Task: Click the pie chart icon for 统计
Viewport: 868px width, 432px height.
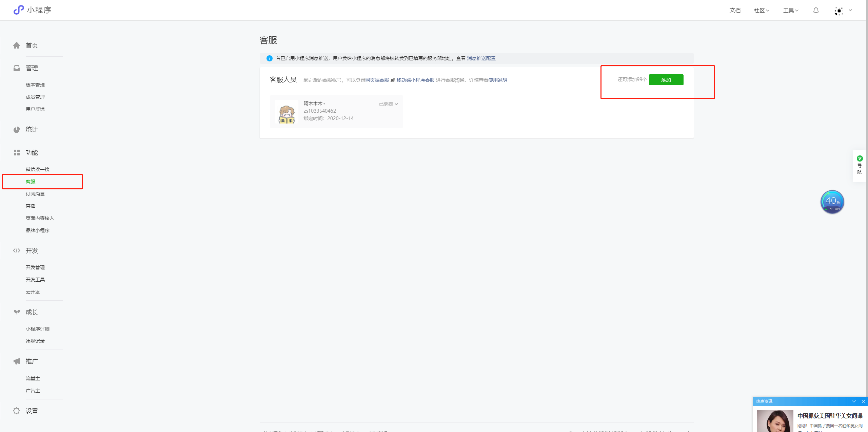Action: pyautogui.click(x=17, y=130)
